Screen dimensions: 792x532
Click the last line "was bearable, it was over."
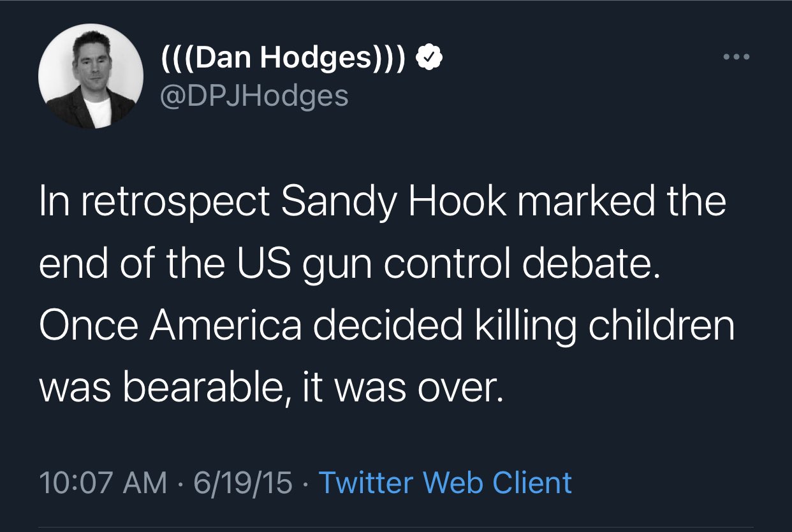click(272, 386)
